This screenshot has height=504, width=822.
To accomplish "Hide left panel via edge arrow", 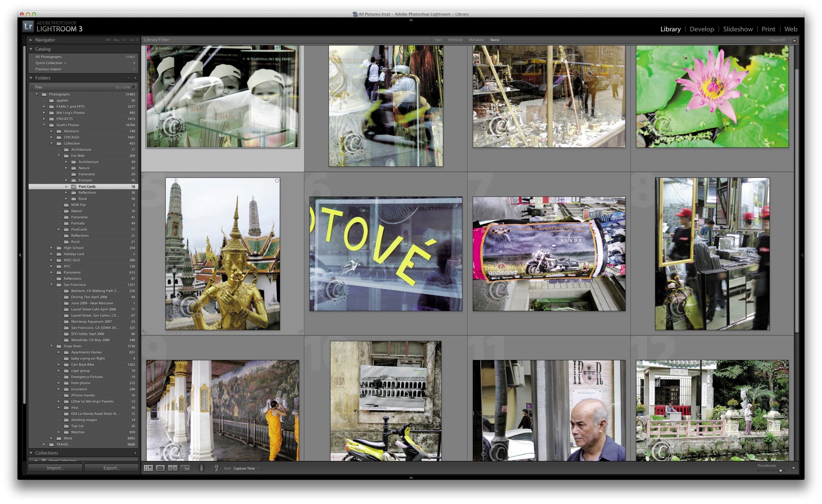I will (x=20, y=255).
